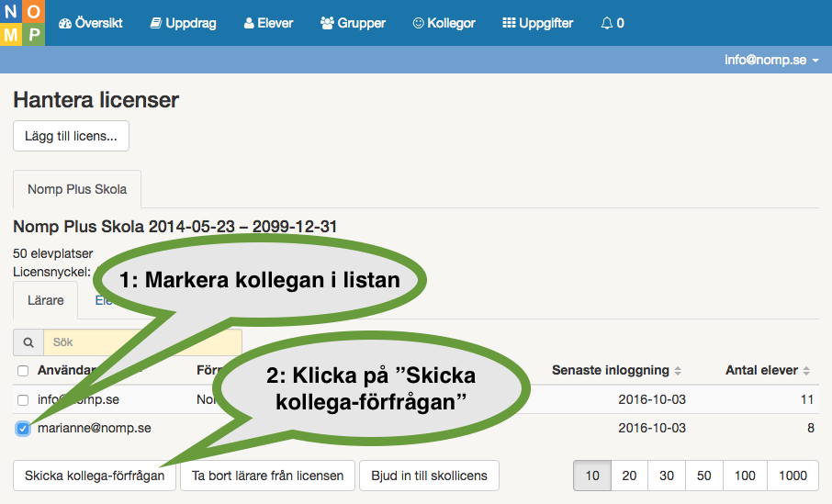Click the 50 elevplatser text
Screen dimensions: 832x504
click(x=53, y=253)
